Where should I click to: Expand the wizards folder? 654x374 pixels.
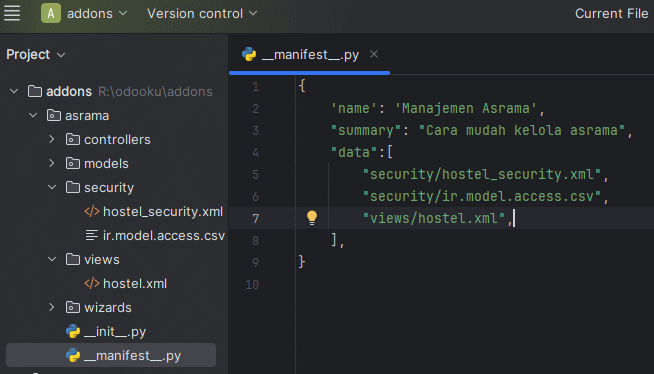tap(52, 307)
